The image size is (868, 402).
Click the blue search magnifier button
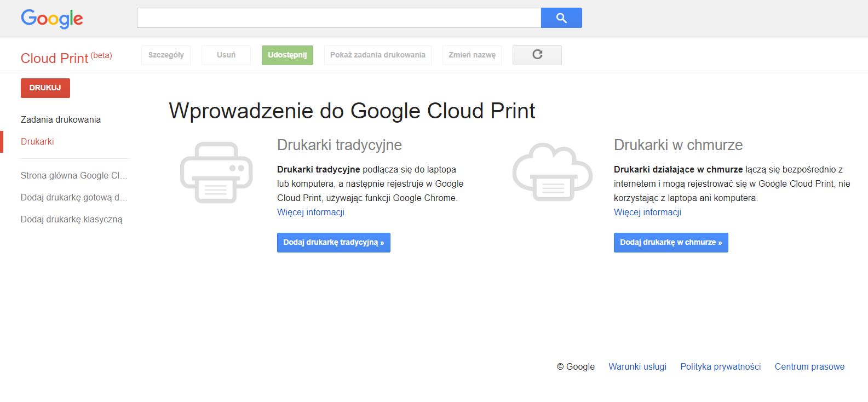point(561,18)
